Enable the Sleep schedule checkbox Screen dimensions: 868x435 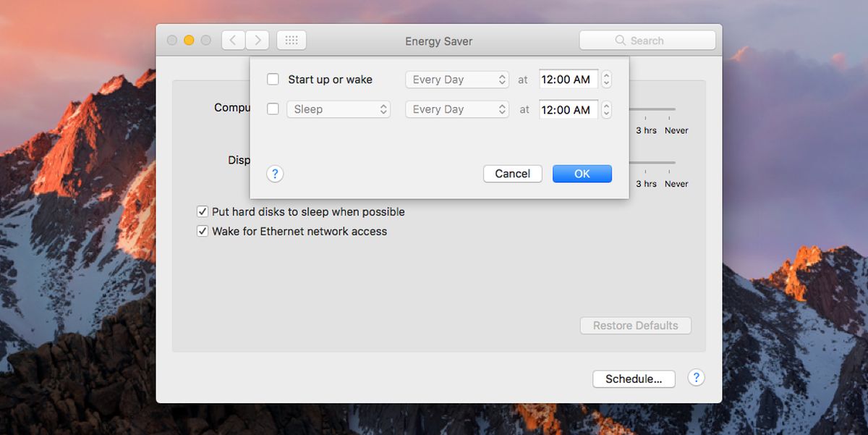(273, 109)
